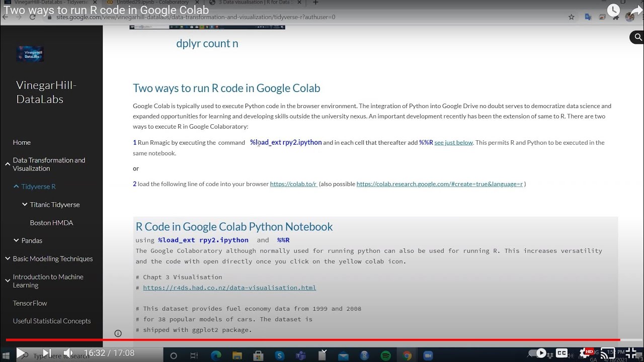Toggle the autoplay switch
The height and width of the screenshot is (362, 644).
point(538,353)
